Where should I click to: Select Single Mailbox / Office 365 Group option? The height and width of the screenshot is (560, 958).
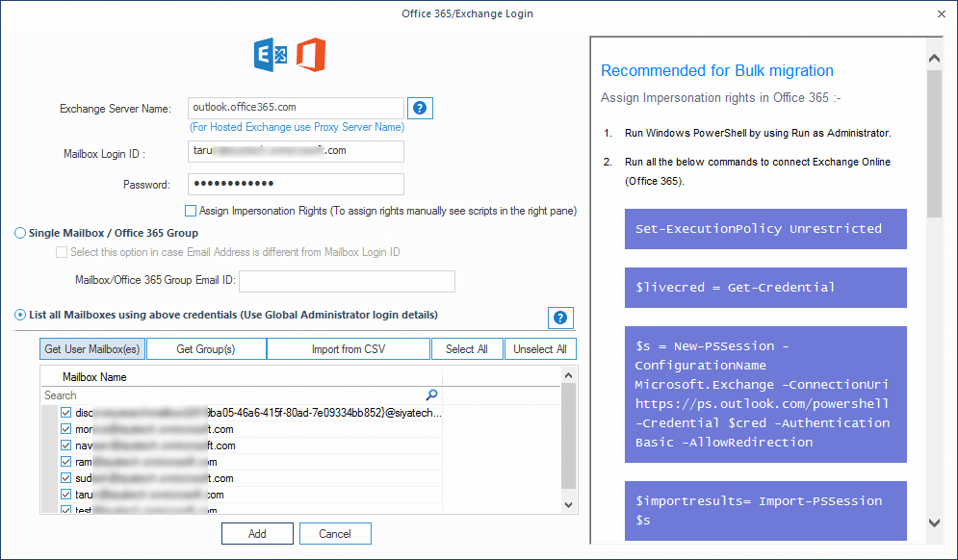coord(20,233)
